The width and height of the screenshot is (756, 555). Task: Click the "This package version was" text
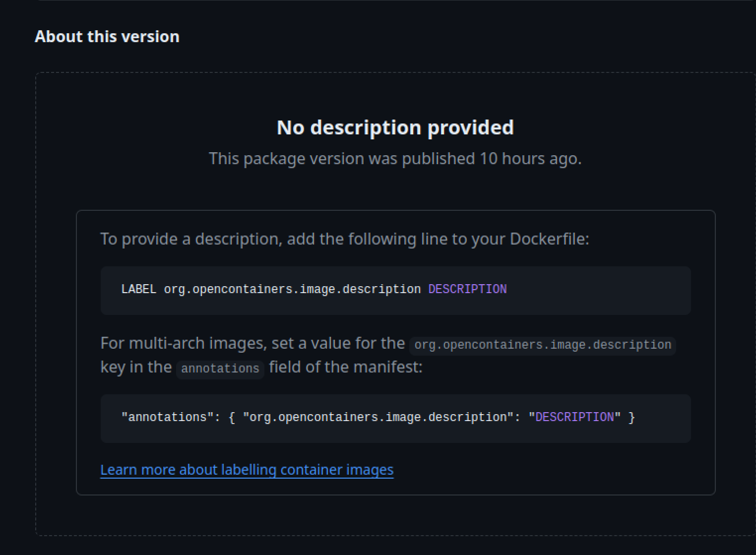[304, 159]
